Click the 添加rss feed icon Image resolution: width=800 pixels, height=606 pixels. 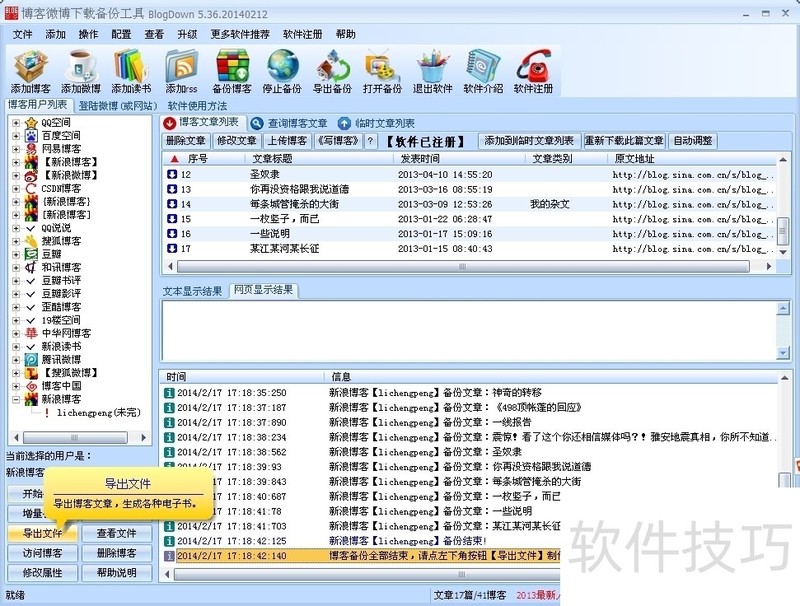click(181, 71)
